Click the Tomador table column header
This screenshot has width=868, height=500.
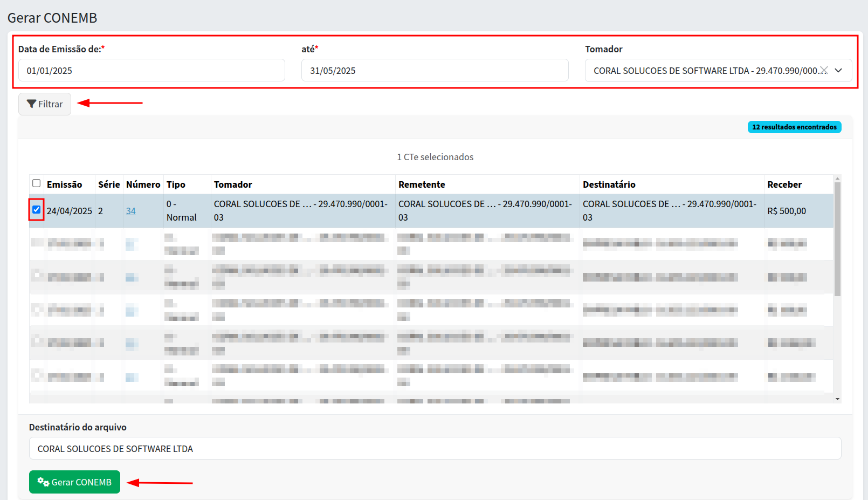[233, 184]
